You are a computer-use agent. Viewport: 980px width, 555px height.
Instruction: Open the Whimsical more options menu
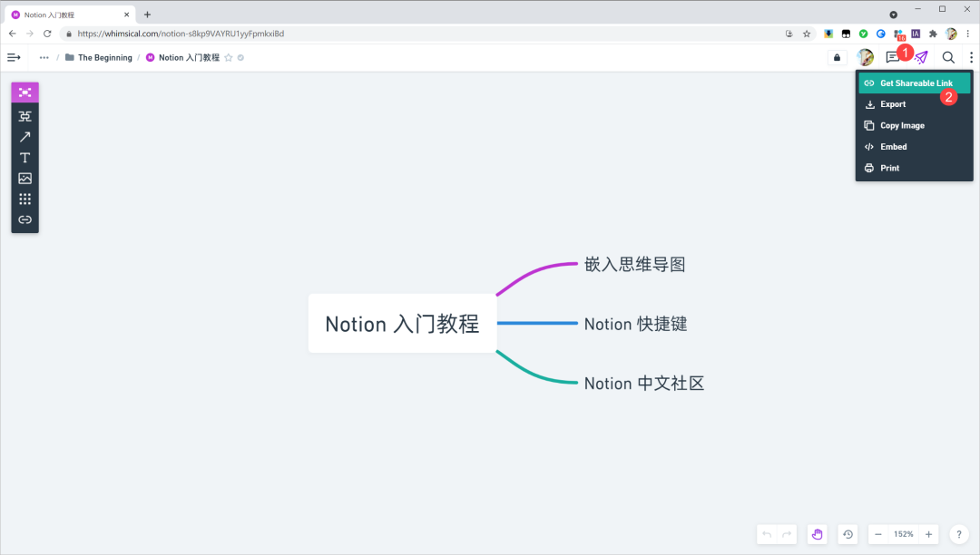[971, 57]
